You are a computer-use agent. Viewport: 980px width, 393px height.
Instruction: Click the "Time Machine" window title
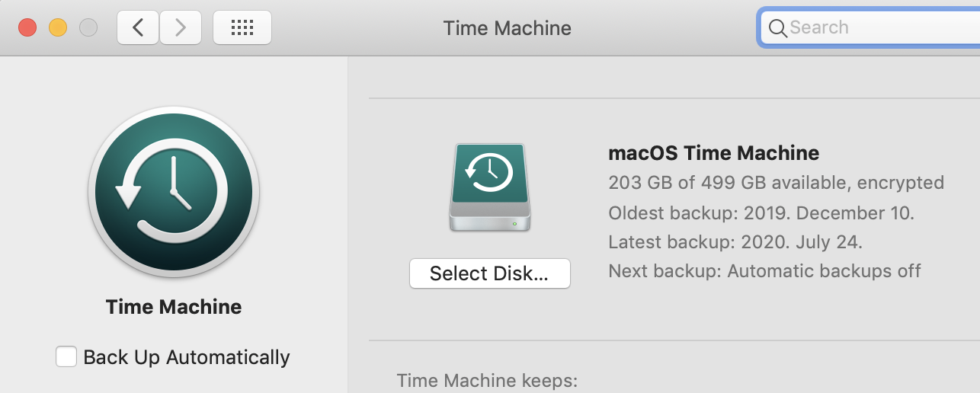(x=508, y=28)
